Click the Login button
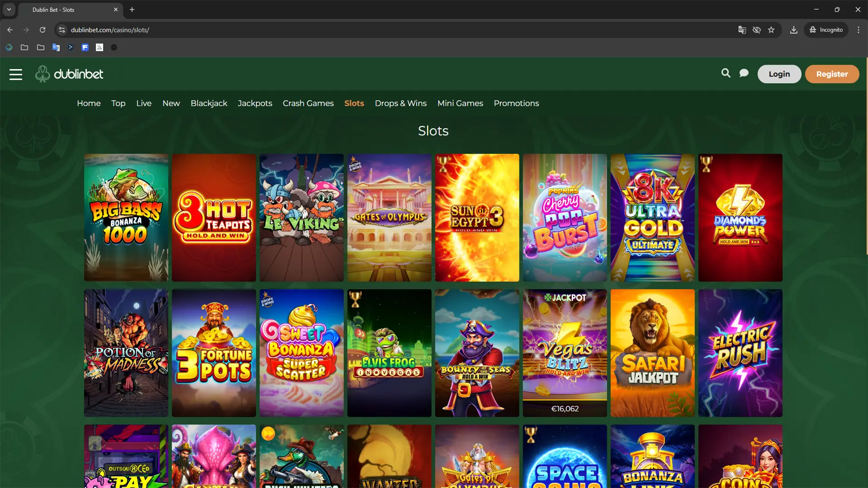The width and height of the screenshot is (868, 488). [x=779, y=74]
